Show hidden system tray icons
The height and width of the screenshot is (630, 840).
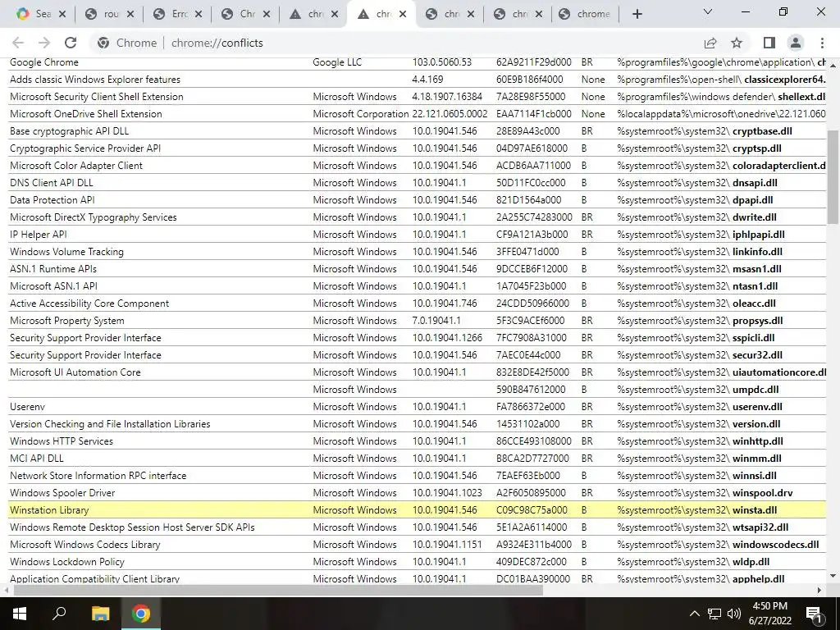click(694, 614)
